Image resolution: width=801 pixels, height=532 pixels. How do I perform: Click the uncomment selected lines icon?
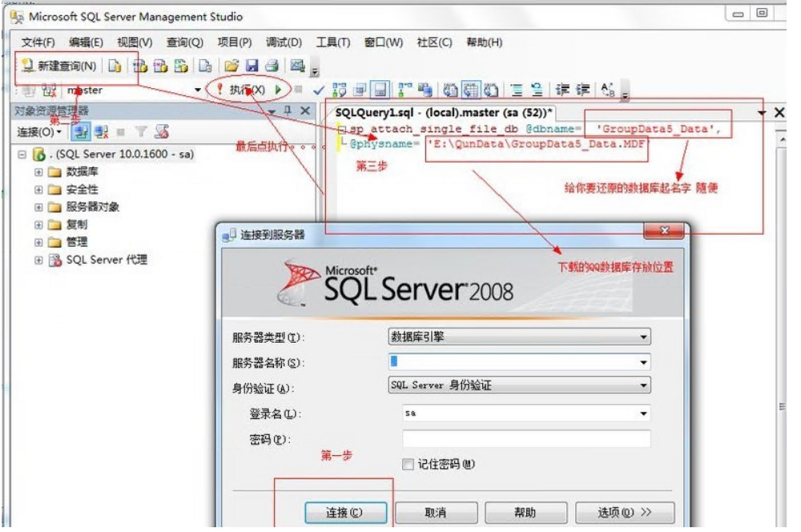pyautogui.click(x=537, y=91)
